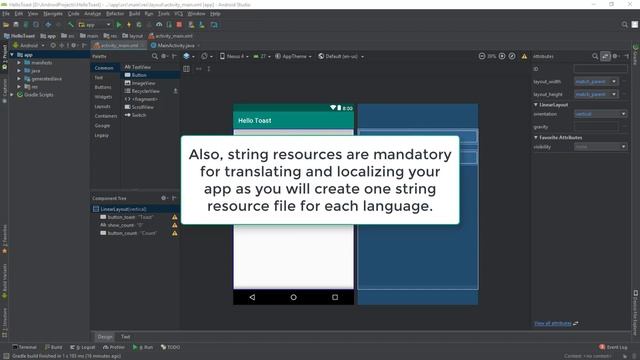The height and width of the screenshot is (360, 640).
Task: Click warning icon beside button_count
Action: click(x=175, y=233)
